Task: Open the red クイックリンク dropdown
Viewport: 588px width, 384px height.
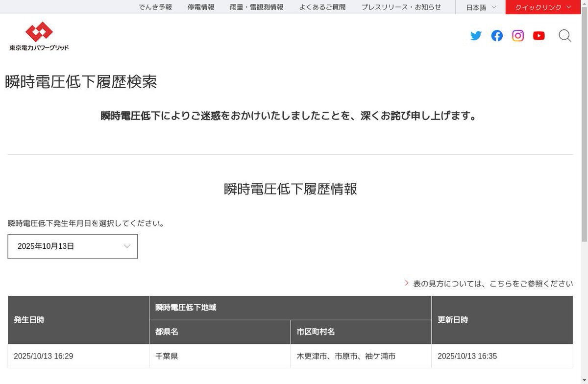Action: [x=543, y=7]
